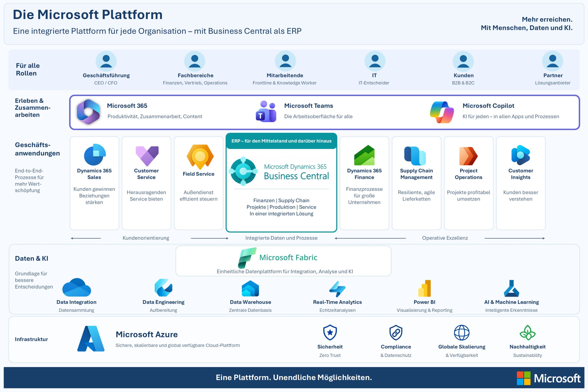Select the Data Engineering icon
This screenshot has width=588, height=392.
(163, 288)
